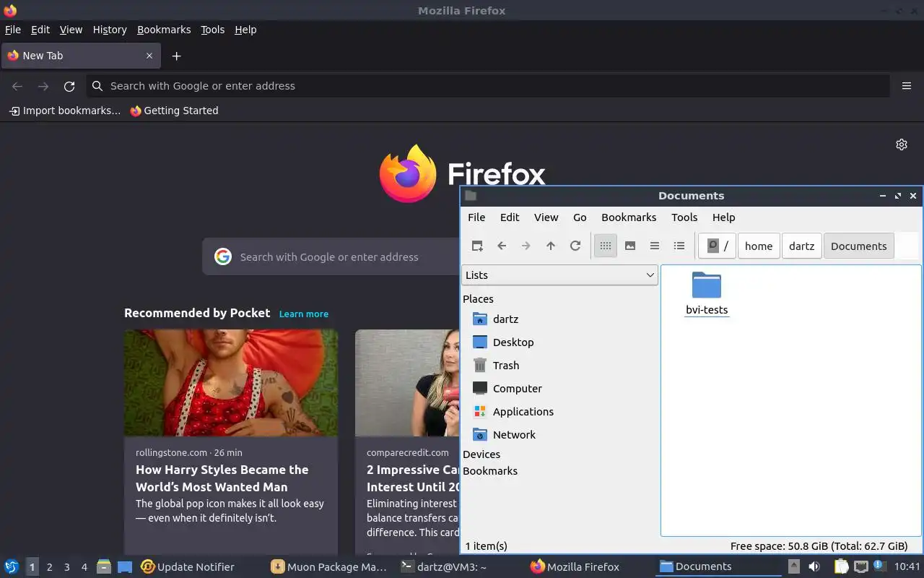Open Firefox Bookmarks menu
This screenshot has width=924, height=578.
tap(164, 30)
